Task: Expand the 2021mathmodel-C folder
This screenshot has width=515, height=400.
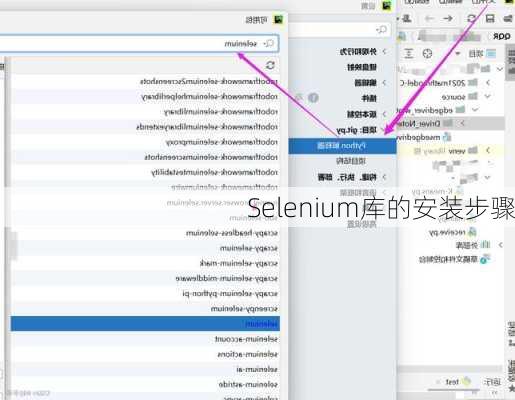Action: 488,83
